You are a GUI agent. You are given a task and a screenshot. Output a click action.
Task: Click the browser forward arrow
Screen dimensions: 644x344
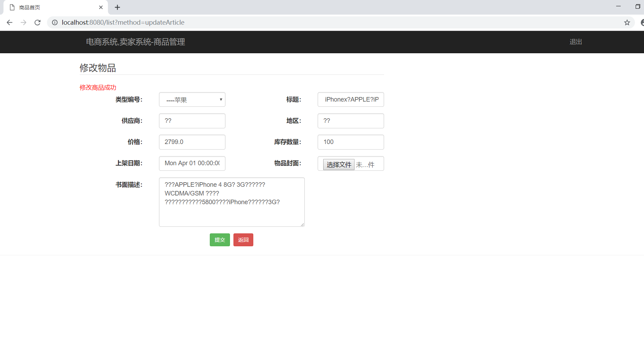(x=23, y=23)
